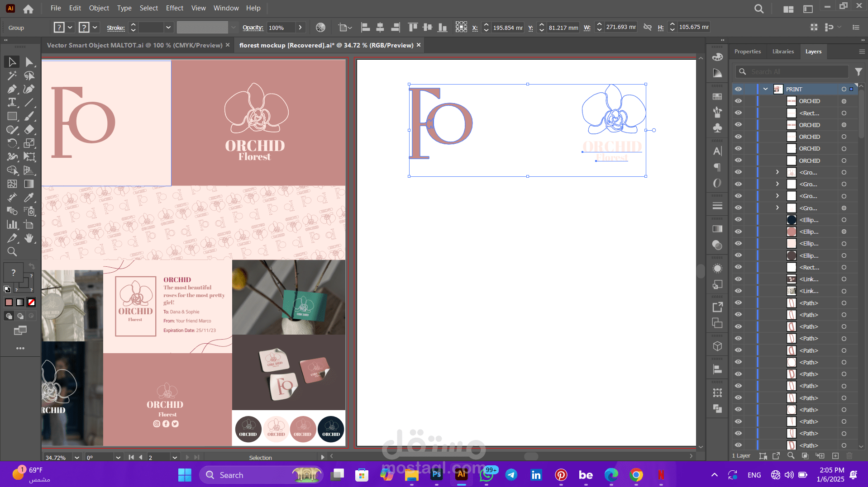Open Telegram from the taskbar

point(511,475)
